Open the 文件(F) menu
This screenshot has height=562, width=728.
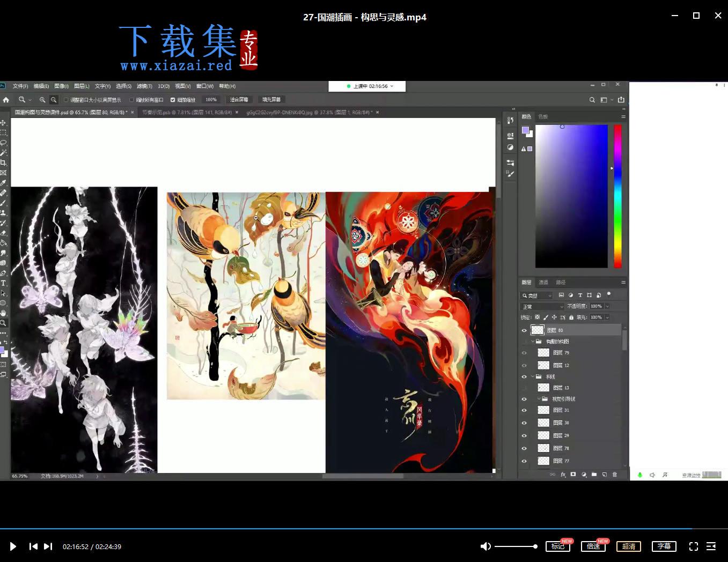pyautogui.click(x=20, y=86)
